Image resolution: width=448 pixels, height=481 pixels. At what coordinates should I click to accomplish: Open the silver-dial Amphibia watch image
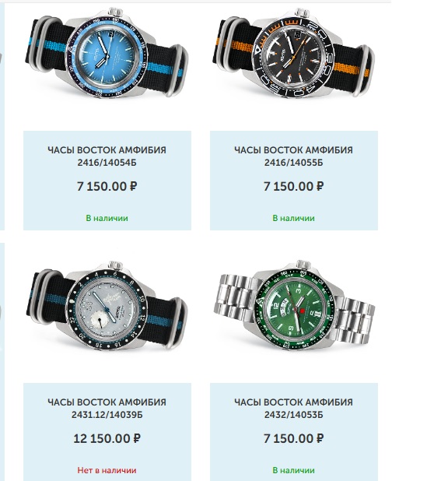pyautogui.click(x=107, y=305)
